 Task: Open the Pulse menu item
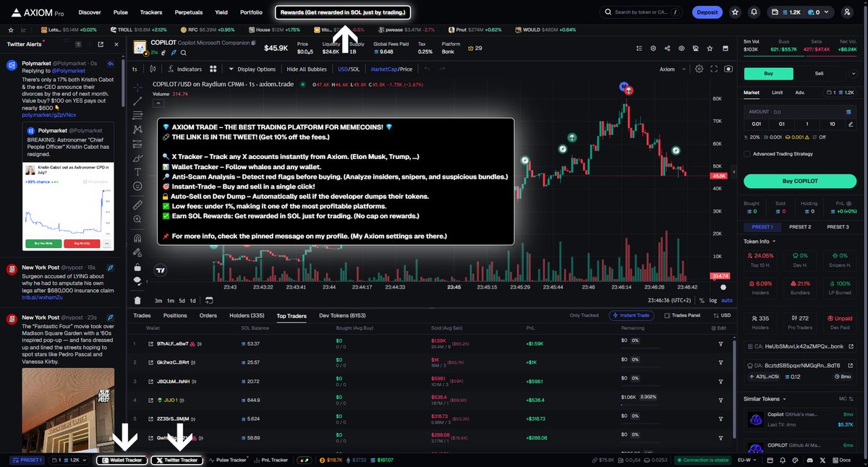coord(121,12)
